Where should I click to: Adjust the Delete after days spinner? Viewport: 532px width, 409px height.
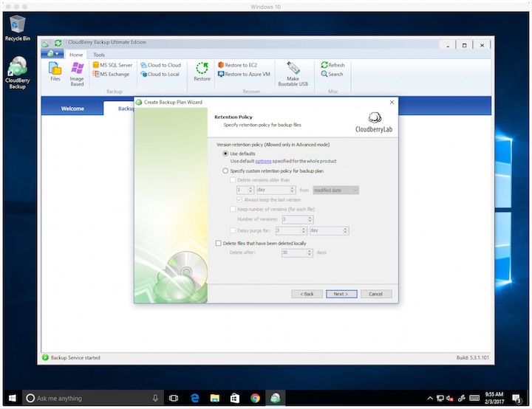(x=309, y=252)
